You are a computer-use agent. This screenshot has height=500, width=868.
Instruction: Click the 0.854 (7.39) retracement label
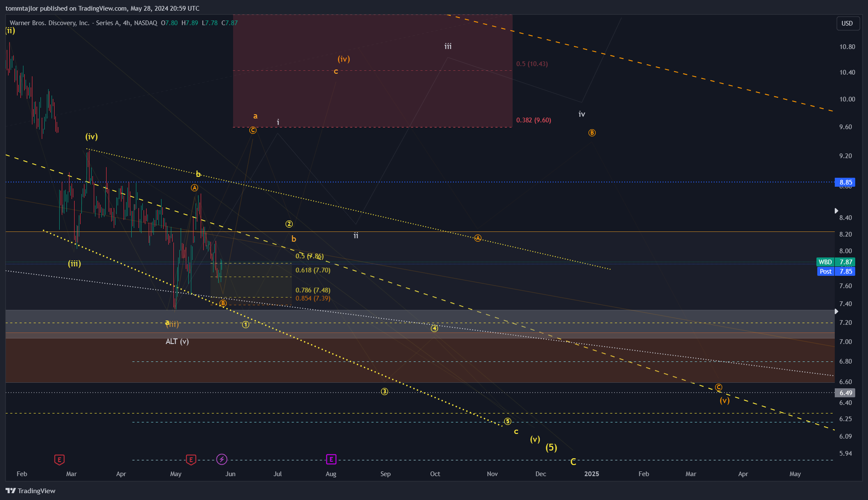[x=313, y=298]
